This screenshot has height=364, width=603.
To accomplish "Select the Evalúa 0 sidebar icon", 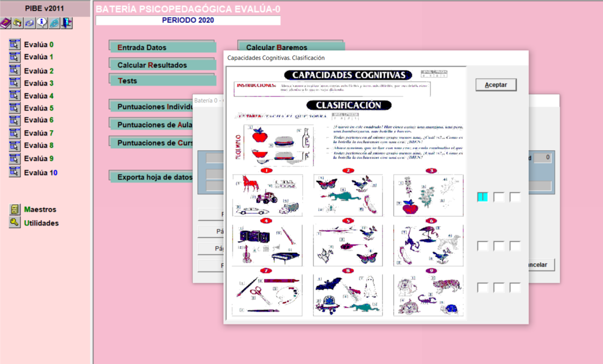I will tap(15, 44).
